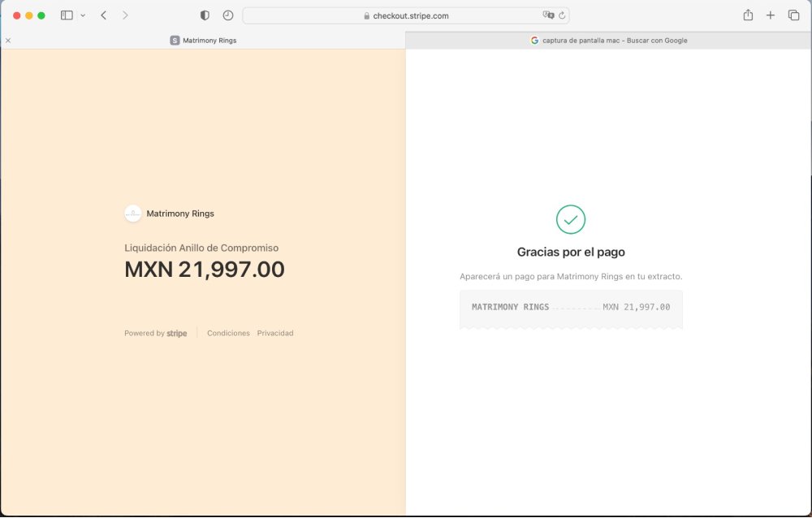The image size is (812, 518).
Task: Toggle the Safari sidebar icon
Action: click(x=67, y=15)
